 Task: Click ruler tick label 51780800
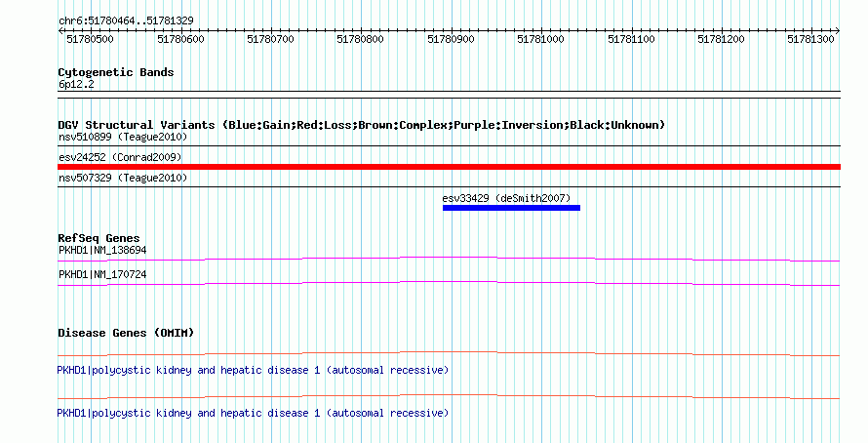[x=360, y=39]
